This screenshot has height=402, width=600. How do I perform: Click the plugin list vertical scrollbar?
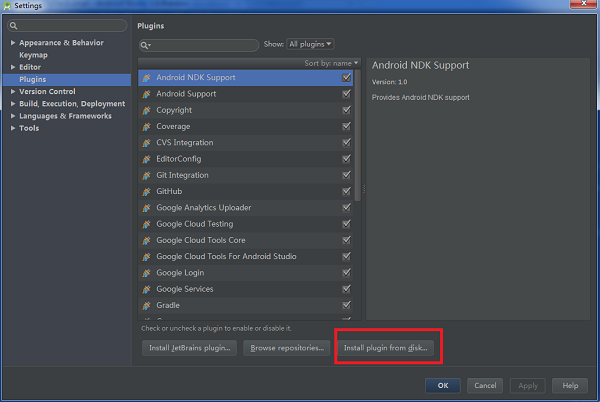(357, 135)
